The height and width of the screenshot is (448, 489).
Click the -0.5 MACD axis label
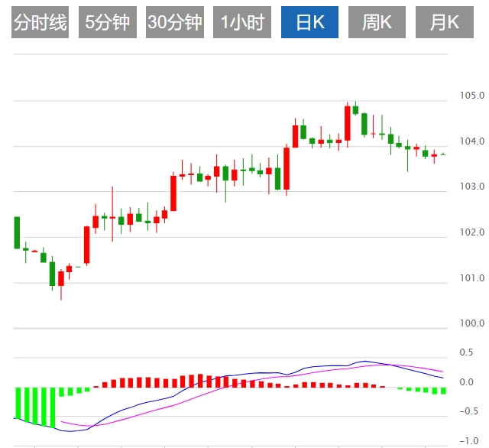click(468, 411)
